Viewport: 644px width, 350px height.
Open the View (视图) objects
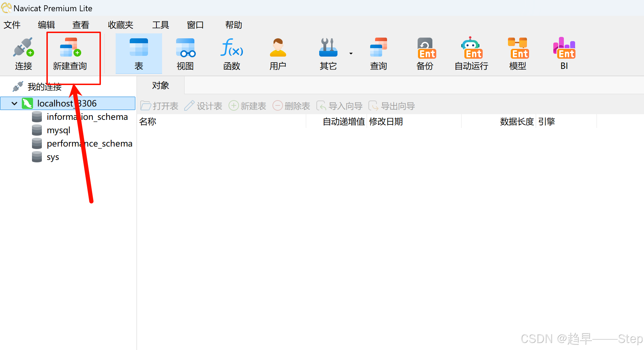click(x=185, y=54)
